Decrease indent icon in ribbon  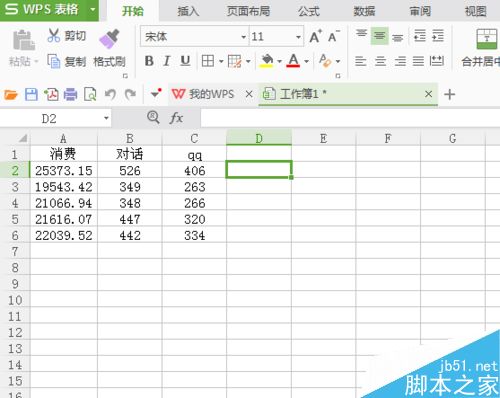pyautogui.click(x=420, y=35)
